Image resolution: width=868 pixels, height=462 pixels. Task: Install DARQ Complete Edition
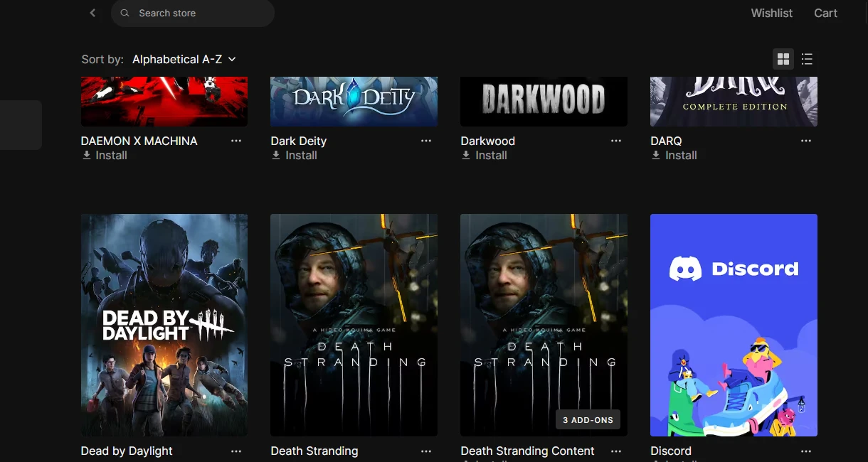[x=674, y=155]
